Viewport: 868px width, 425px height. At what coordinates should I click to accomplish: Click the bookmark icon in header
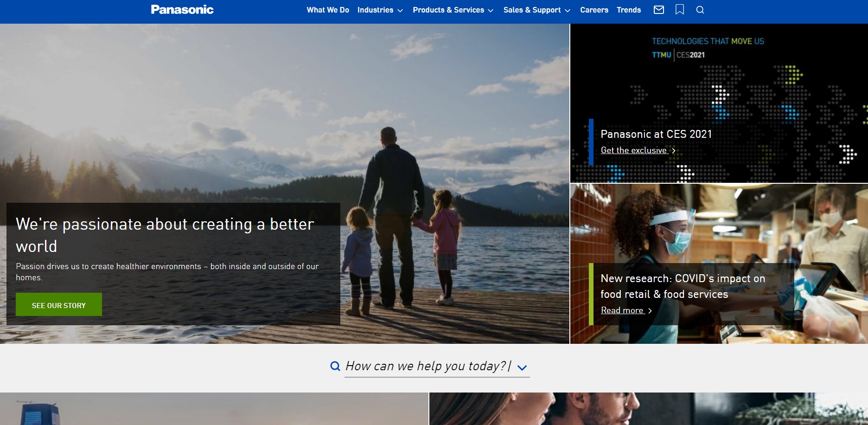coord(680,10)
